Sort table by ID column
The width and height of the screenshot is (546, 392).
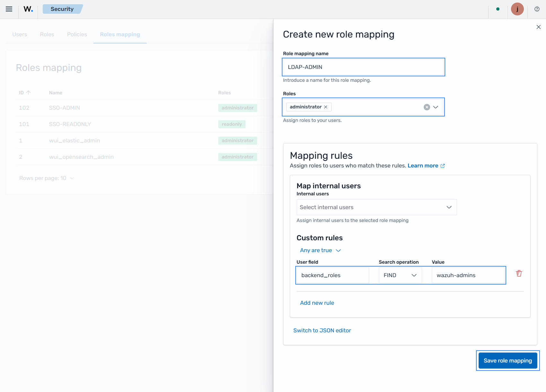tap(25, 93)
